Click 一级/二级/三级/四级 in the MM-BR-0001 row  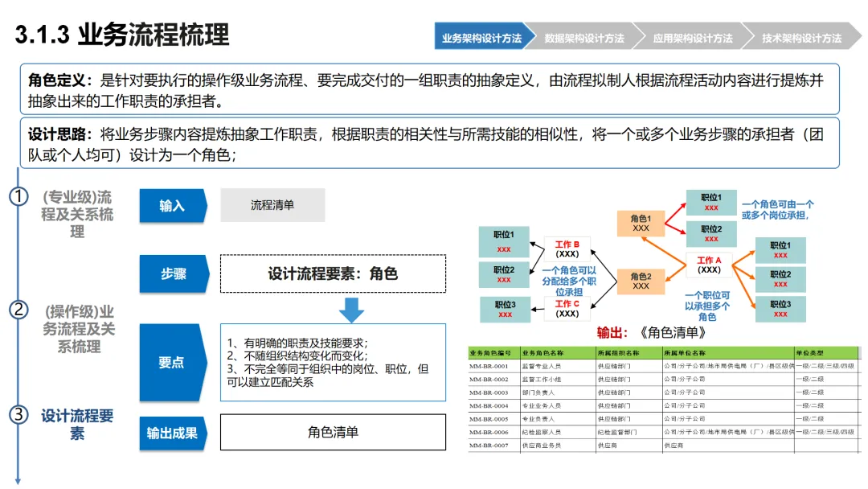tap(825, 366)
